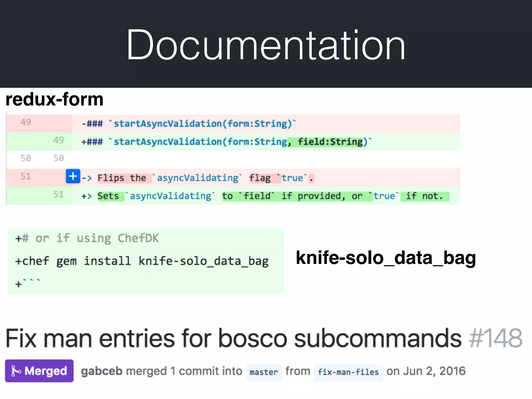Click removed line '-### startAsyncValidation(form:String)'
Screen dimensions: 532x399
(x=233, y=123)
